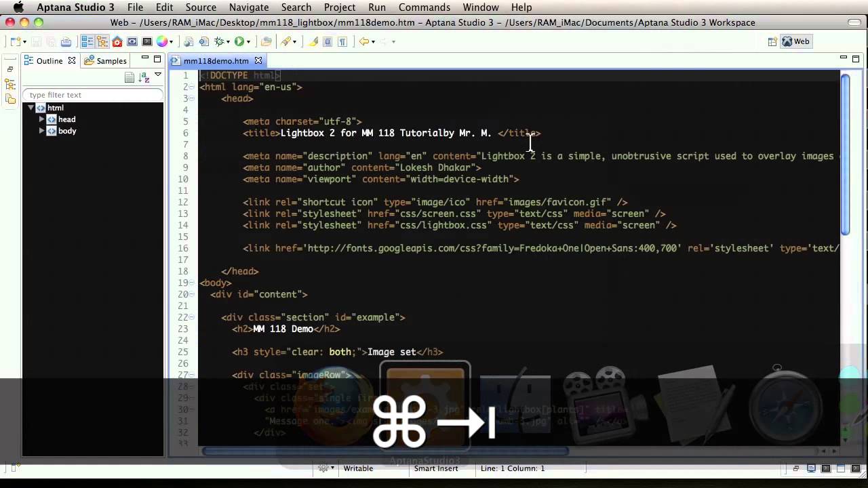Screen dimensions: 868x488
Task: Click the Outline filter text field
Action: (93, 95)
